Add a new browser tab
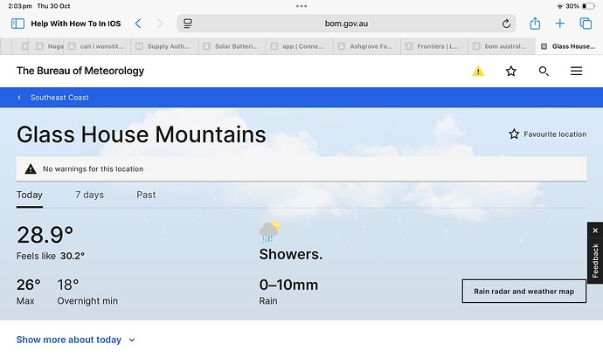The image size is (603, 364). coord(560,24)
